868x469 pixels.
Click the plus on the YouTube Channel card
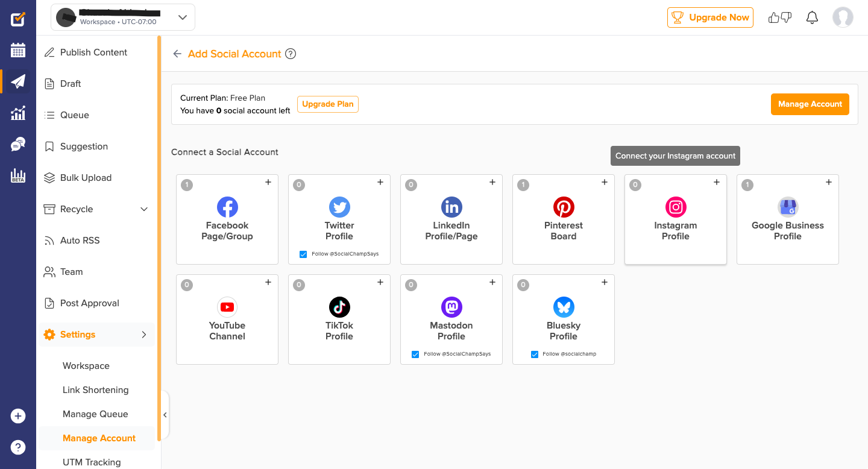268,282
